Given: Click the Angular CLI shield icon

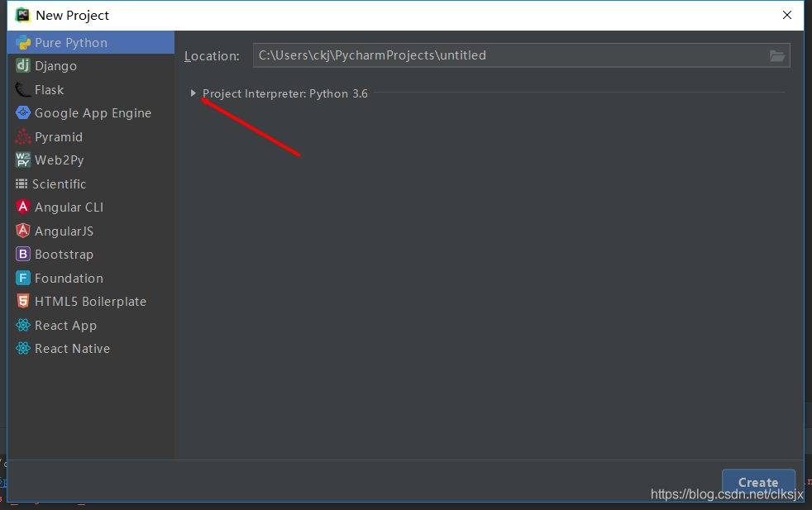Looking at the screenshot, I should pos(23,207).
